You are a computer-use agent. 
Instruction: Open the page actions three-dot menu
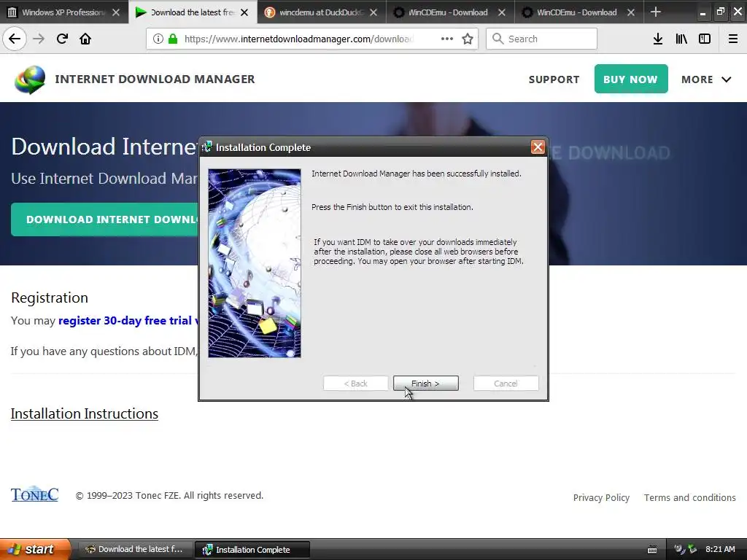pyautogui.click(x=447, y=39)
